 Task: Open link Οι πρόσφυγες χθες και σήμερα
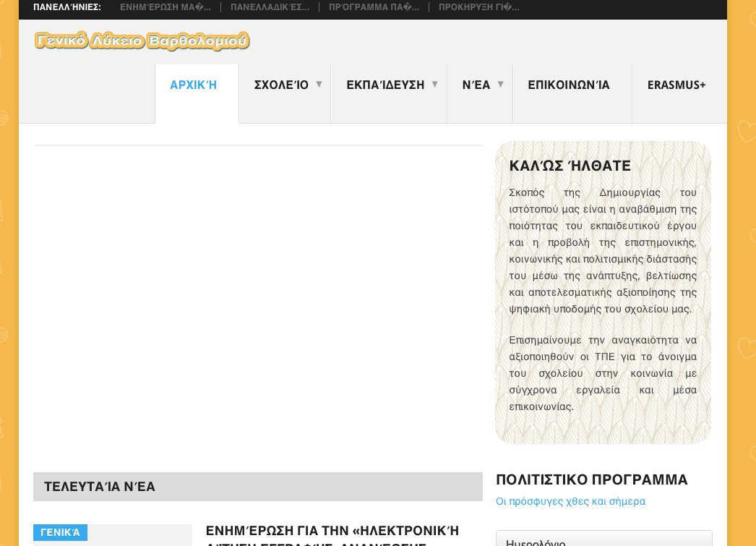[x=570, y=501]
